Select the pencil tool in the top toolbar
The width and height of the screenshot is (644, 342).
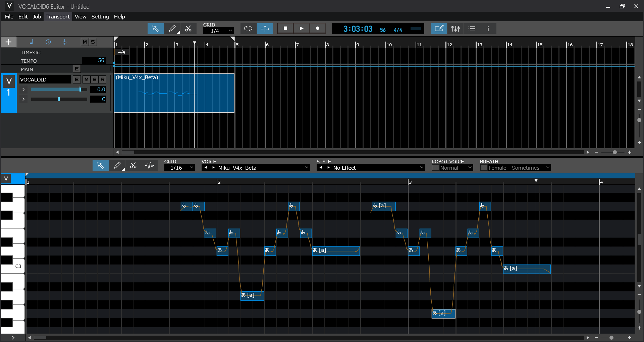tap(172, 28)
